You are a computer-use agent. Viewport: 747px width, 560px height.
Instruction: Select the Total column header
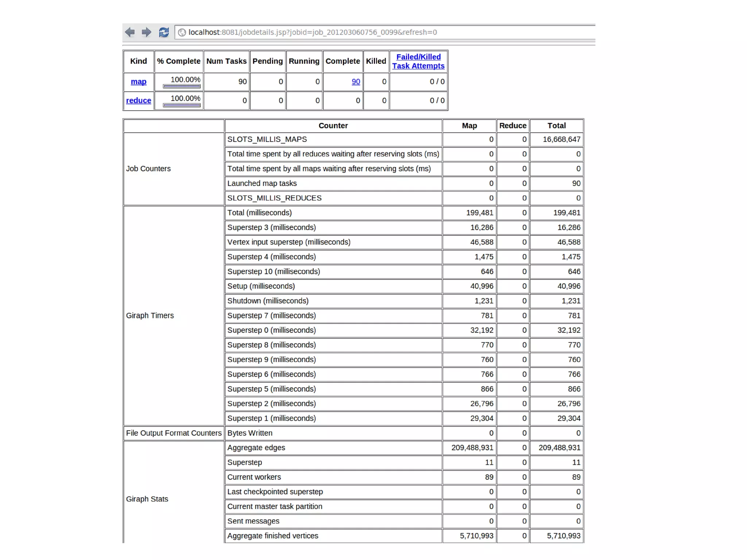coord(556,126)
